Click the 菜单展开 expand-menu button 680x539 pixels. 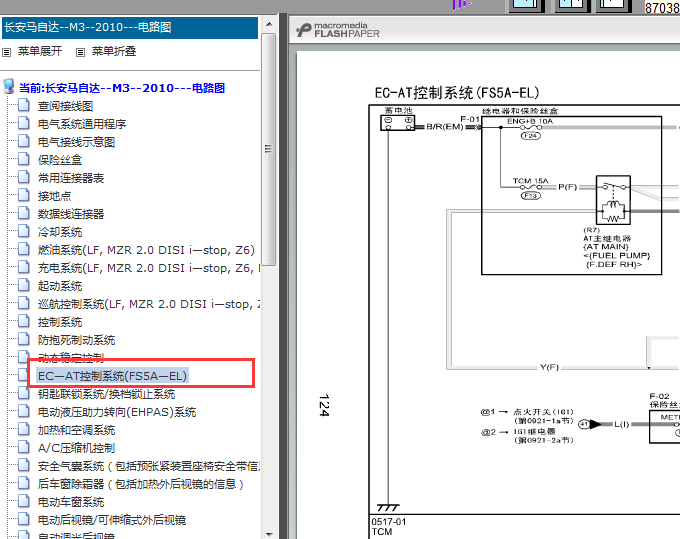coord(40,51)
